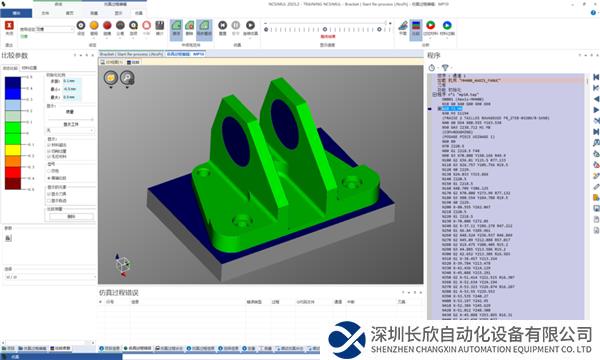The image size is (600, 360).
Task: Open the blue help question-mark icon
Action: 594,13
